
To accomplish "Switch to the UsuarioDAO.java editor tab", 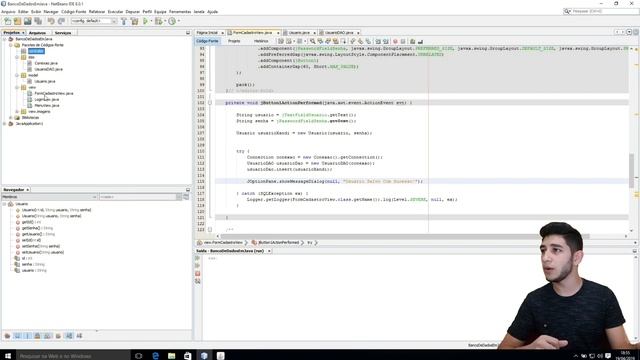I will coord(339,33).
